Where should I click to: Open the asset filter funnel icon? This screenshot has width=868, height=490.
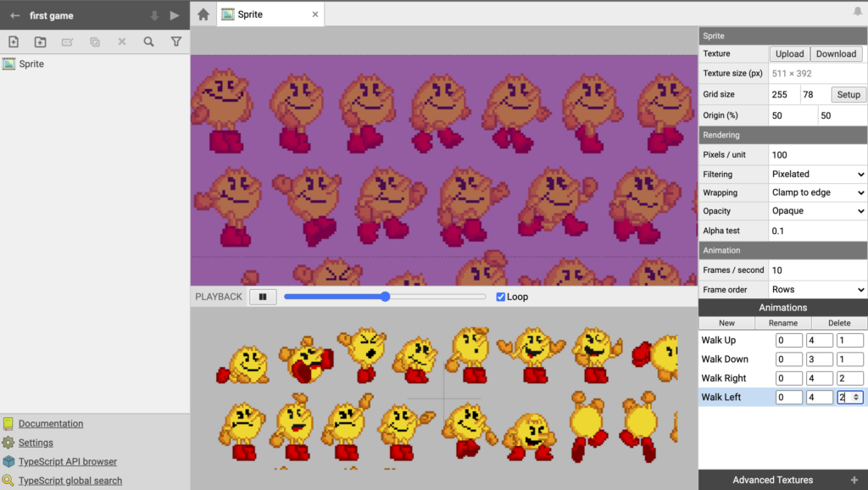tap(176, 42)
